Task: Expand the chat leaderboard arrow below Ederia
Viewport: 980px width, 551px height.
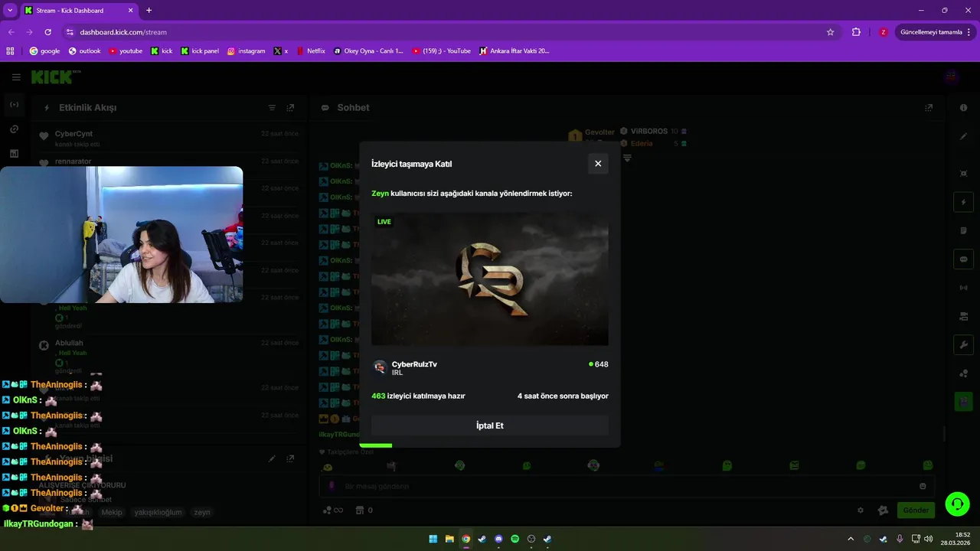Action: [627, 158]
